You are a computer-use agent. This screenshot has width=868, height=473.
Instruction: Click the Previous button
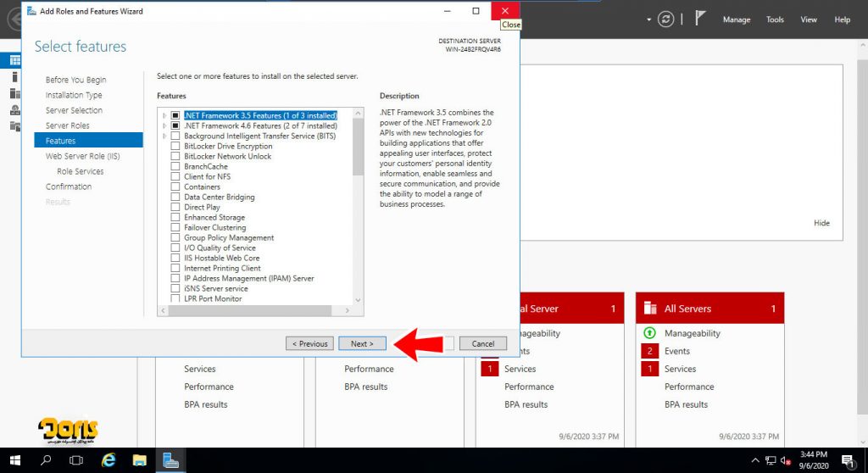(x=310, y=343)
